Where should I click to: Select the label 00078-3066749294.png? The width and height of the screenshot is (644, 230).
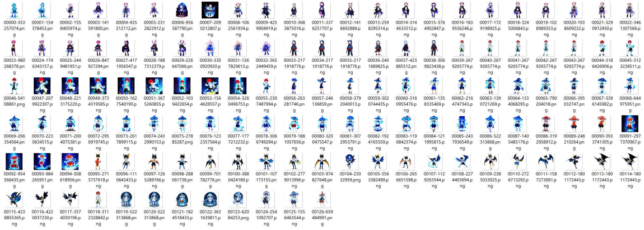pos(266,142)
